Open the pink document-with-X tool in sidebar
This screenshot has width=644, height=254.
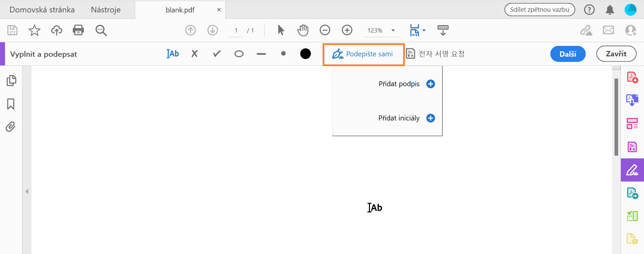coord(632,147)
